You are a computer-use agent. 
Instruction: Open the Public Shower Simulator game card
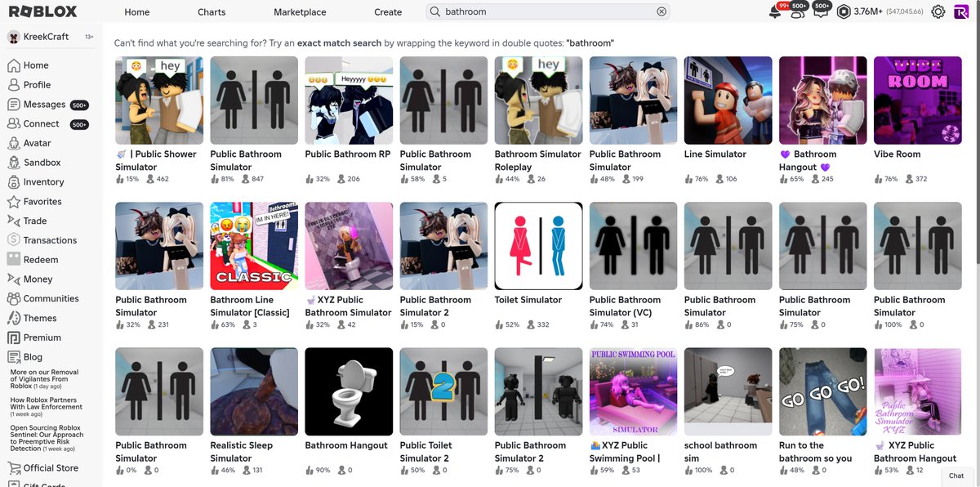tap(159, 119)
